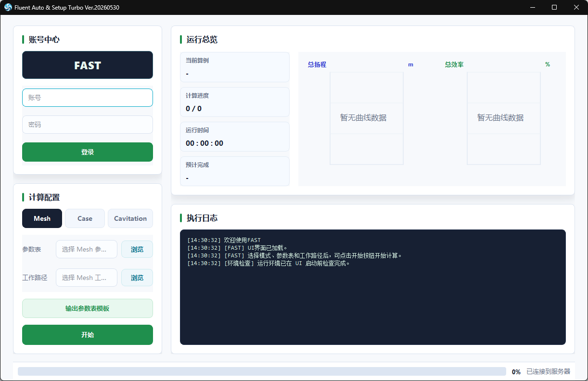Click the 计算配置 section heading
Image resolution: width=588 pixels, height=381 pixels.
(44, 197)
